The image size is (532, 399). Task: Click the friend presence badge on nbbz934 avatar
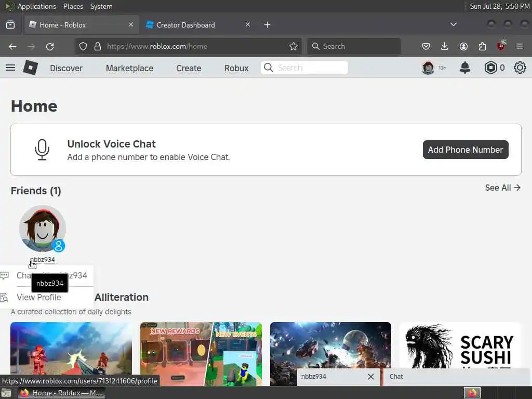(x=59, y=246)
